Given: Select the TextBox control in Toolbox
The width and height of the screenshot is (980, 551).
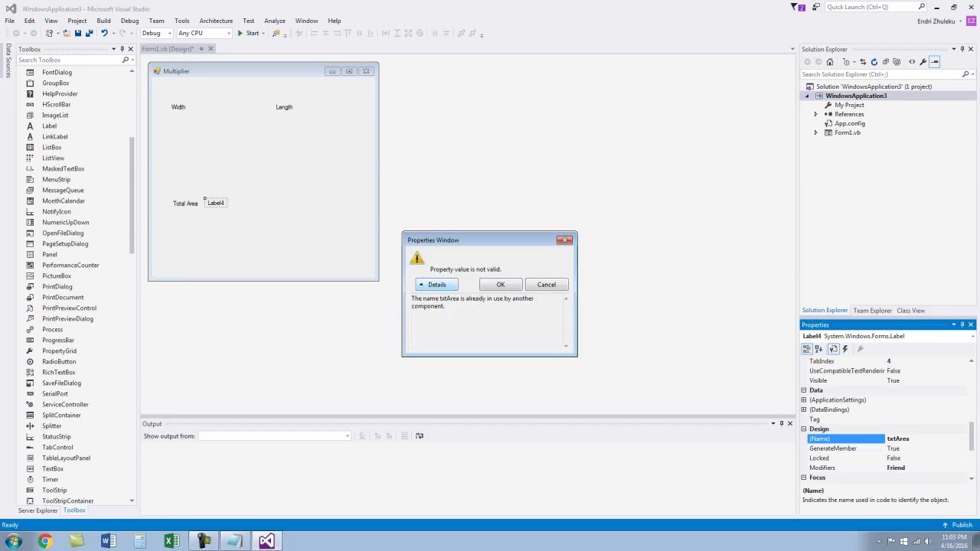Looking at the screenshot, I should (53, 468).
